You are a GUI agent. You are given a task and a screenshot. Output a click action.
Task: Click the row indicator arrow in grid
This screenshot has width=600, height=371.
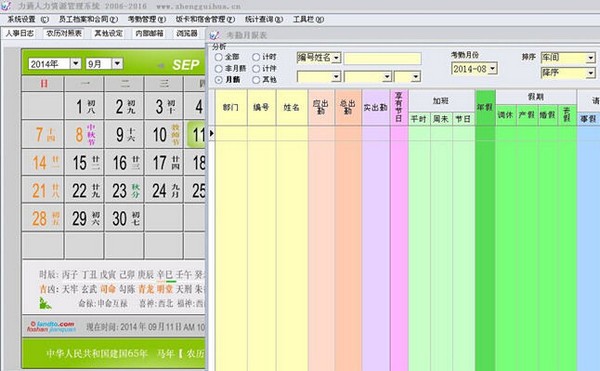pos(212,133)
